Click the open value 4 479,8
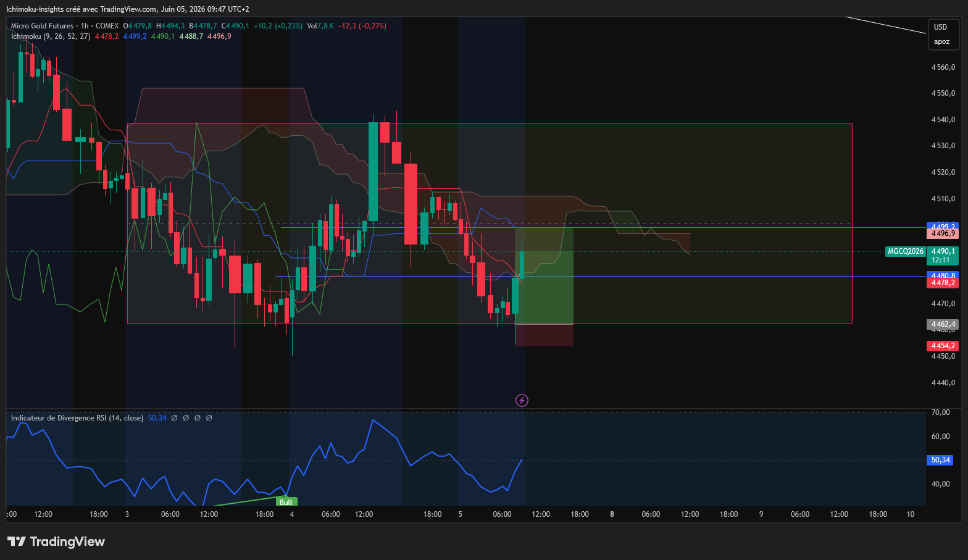This screenshot has width=968, height=560. (x=140, y=26)
